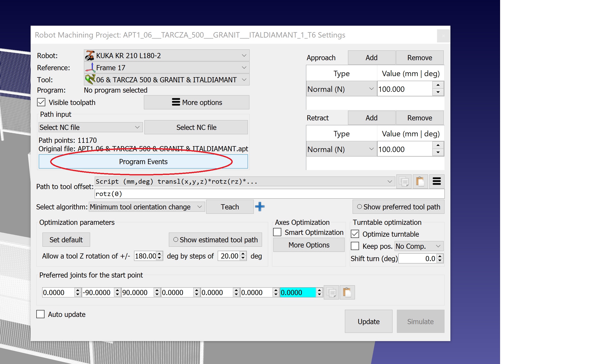The image size is (593, 364).
Task: Click the rotz(0) script input field
Action: point(269,194)
